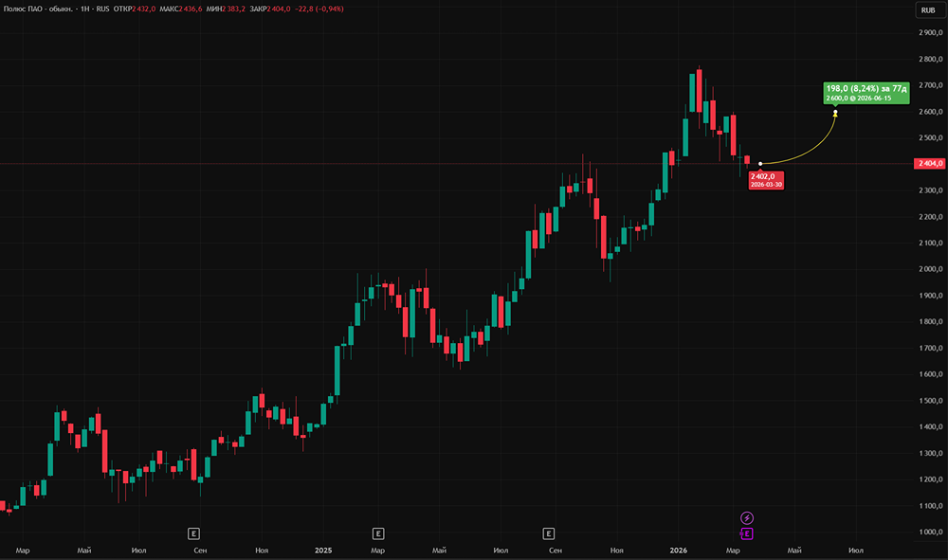Open the gray E earnings marker above first Сен label
948x560 pixels.
[193, 533]
